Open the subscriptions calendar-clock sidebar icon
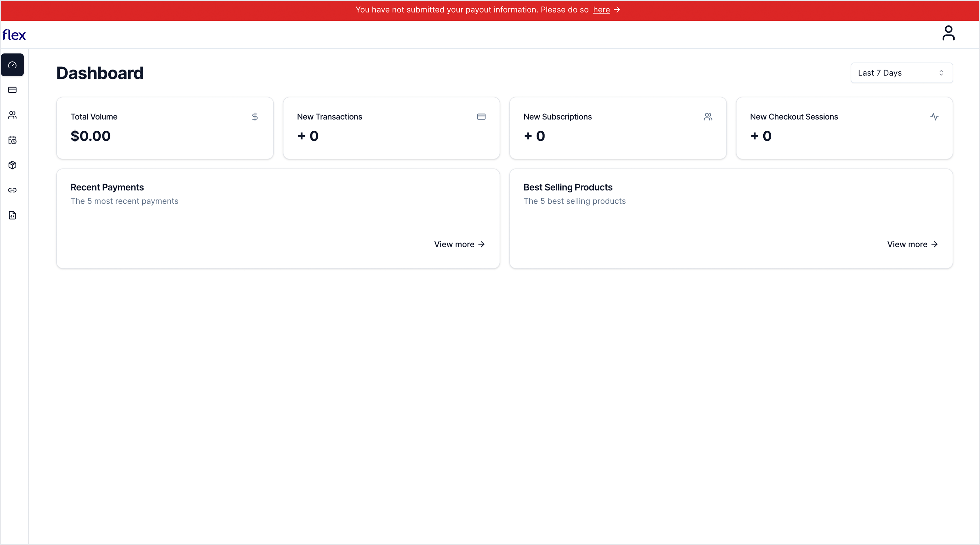The width and height of the screenshot is (980, 545). coord(12,140)
